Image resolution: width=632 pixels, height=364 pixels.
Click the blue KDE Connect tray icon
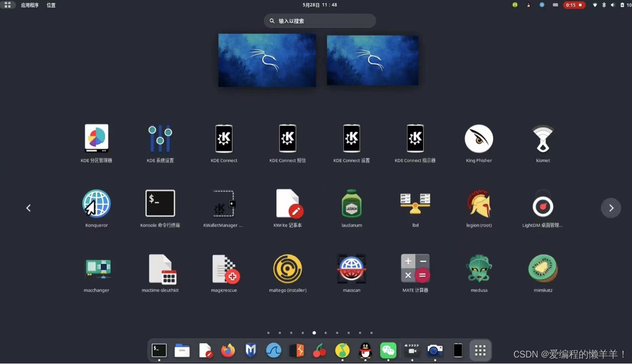point(542,5)
